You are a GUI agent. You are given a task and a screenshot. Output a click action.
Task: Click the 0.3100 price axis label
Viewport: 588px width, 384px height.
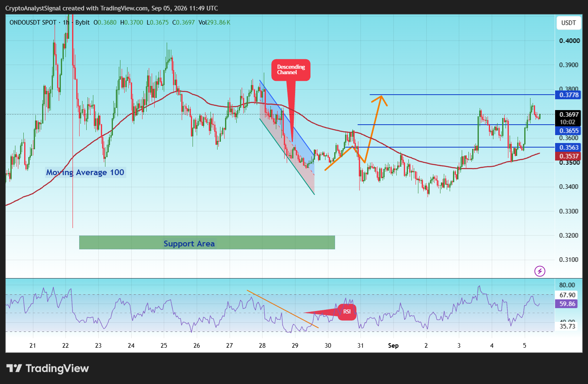(569, 260)
